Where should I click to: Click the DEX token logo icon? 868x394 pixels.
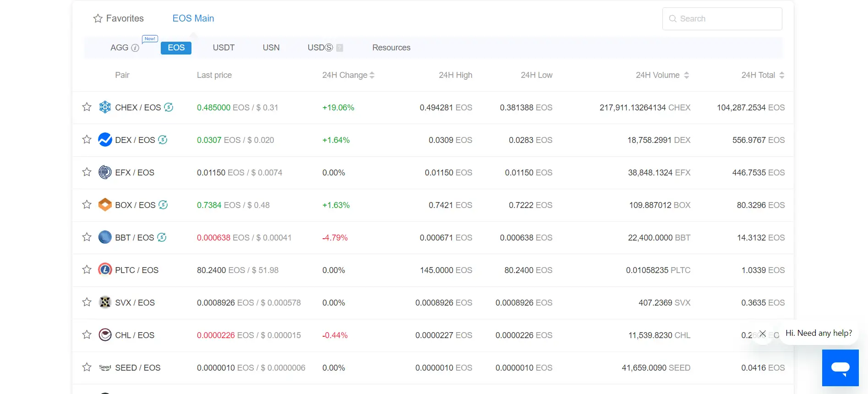point(105,140)
